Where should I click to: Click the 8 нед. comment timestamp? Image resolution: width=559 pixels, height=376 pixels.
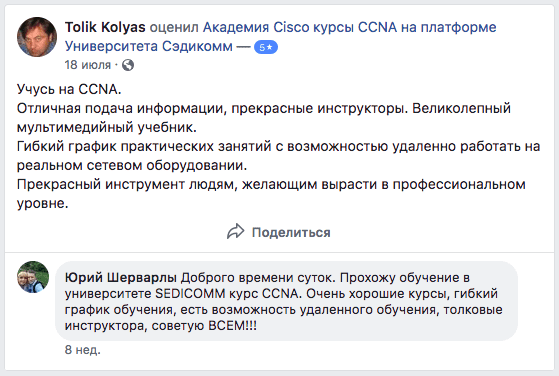point(83,350)
